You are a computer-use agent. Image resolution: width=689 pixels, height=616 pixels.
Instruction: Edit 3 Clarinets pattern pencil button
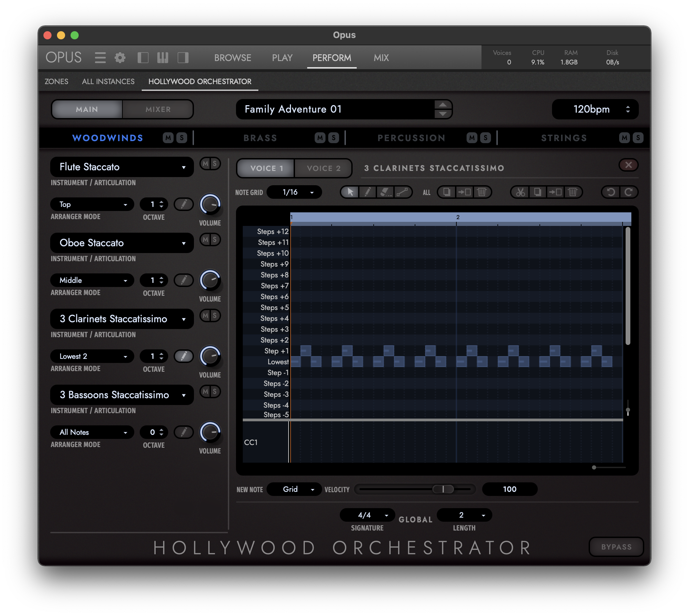click(184, 356)
